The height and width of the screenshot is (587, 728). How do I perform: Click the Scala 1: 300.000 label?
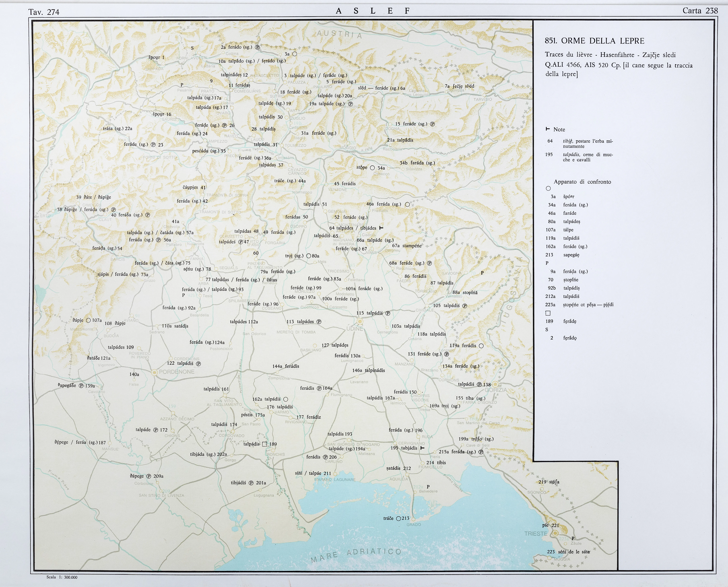coord(62,577)
